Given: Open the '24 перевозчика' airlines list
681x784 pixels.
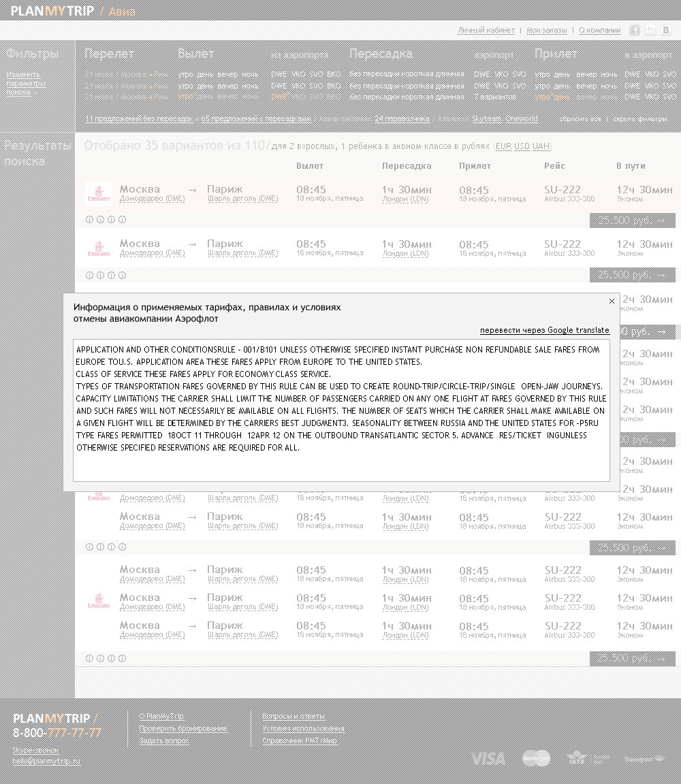Looking at the screenshot, I should [x=402, y=119].
